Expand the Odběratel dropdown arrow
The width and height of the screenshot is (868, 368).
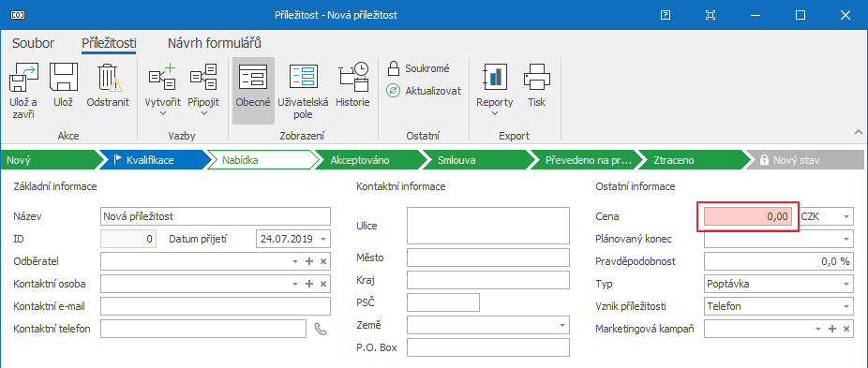point(295,262)
